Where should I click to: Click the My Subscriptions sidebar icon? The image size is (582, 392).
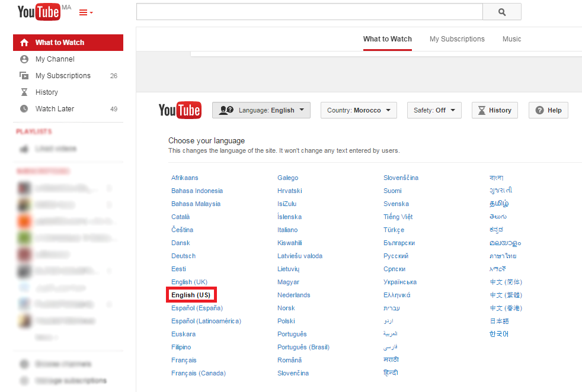[x=24, y=76]
